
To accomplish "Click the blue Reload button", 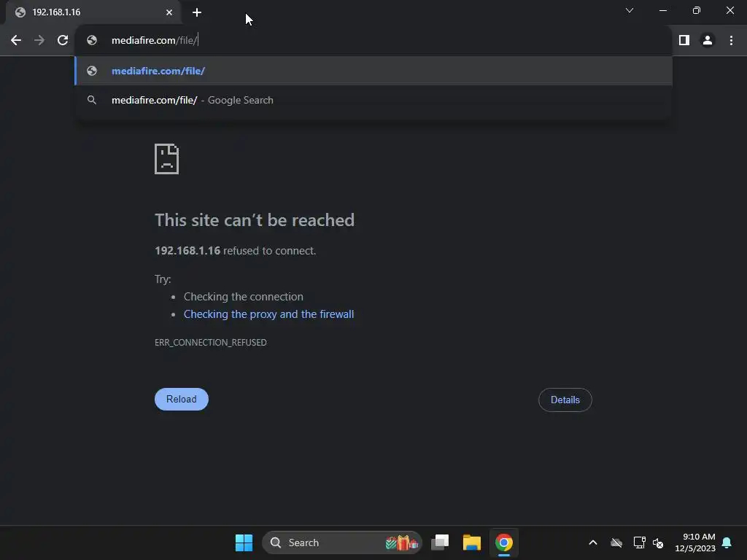I will (x=182, y=399).
